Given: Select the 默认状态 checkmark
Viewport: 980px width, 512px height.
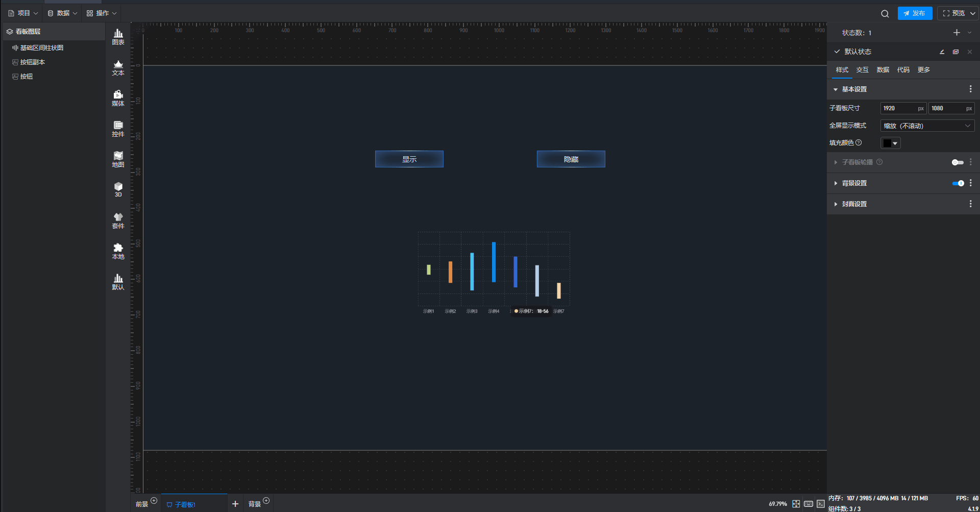Looking at the screenshot, I should pyautogui.click(x=837, y=52).
